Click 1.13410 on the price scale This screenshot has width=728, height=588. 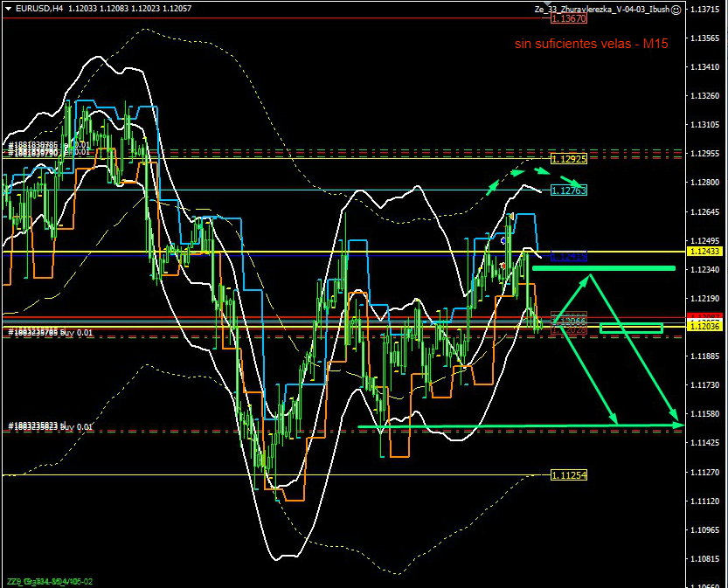click(704, 66)
